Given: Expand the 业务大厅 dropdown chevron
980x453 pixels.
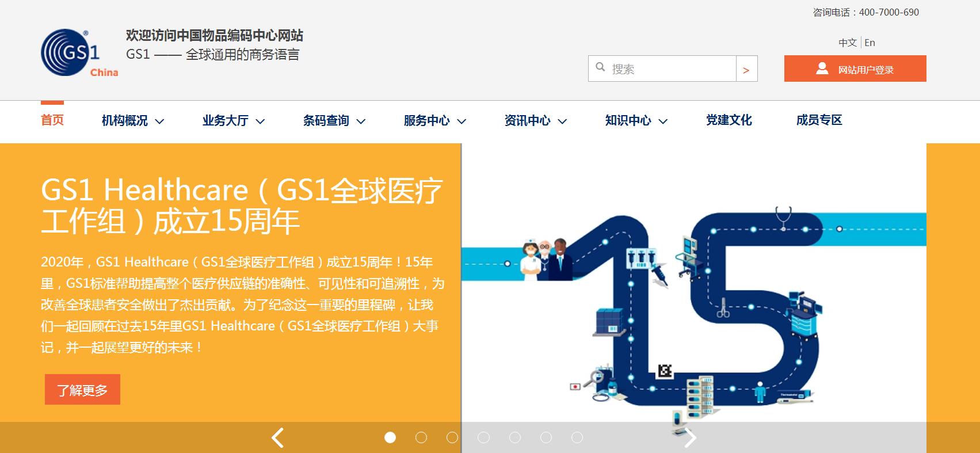Looking at the screenshot, I should (260, 121).
